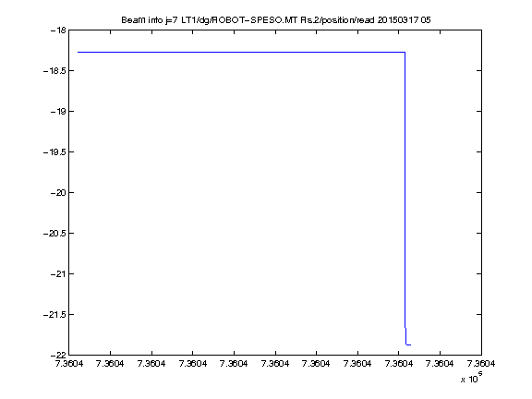The image size is (532, 399).
Task: Click the vertical blue drop line
Action: point(405,190)
